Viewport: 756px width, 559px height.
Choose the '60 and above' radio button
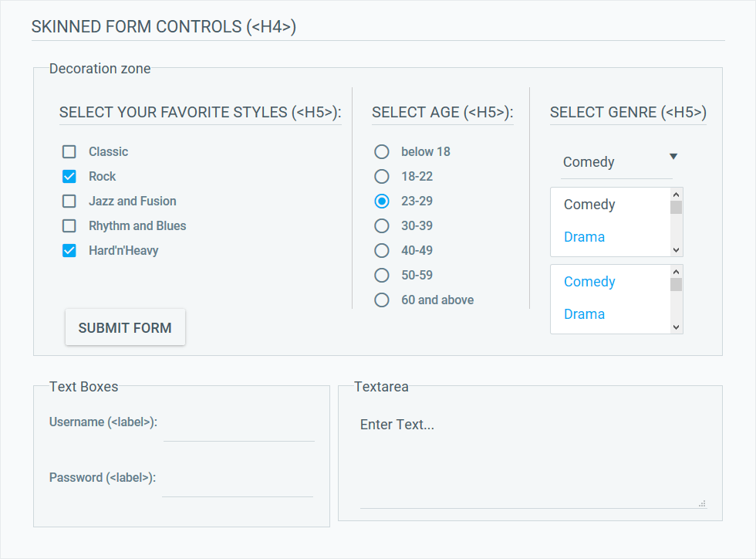pyautogui.click(x=381, y=300)
